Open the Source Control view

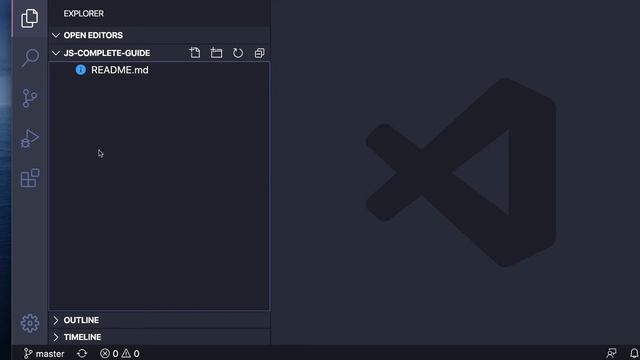(29, 98)
